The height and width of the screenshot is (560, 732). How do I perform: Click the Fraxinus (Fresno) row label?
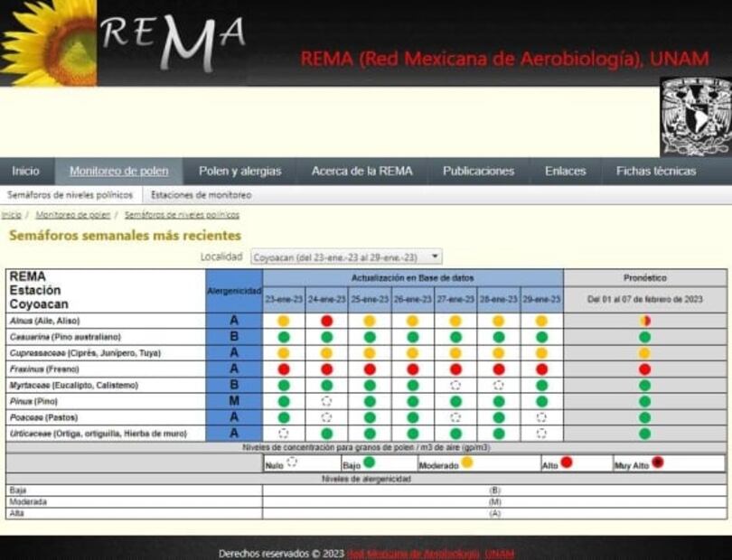pos(44,369)
